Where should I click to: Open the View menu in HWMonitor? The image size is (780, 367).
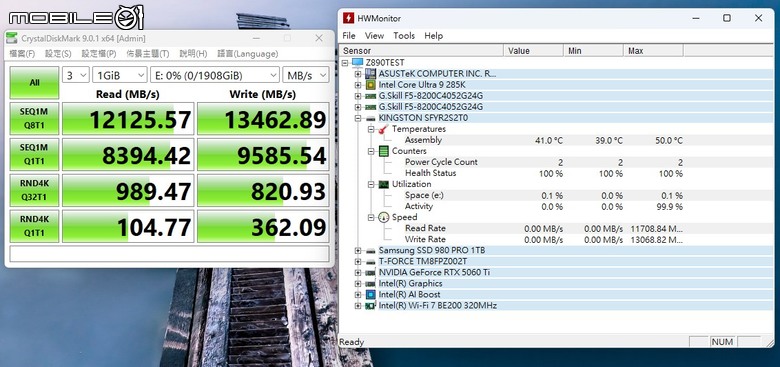[x=374, y=36]
